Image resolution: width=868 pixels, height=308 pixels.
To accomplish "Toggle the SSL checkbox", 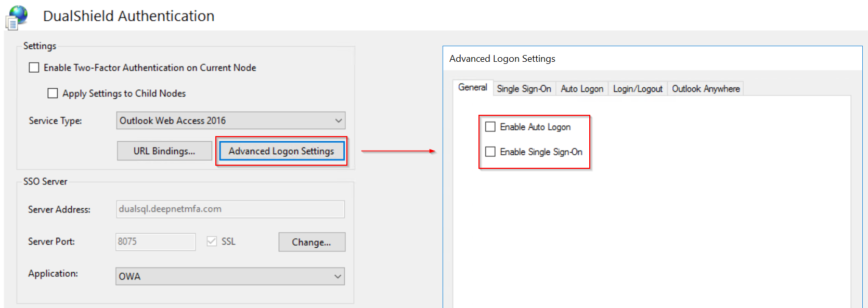I will (x=212, y=242).
